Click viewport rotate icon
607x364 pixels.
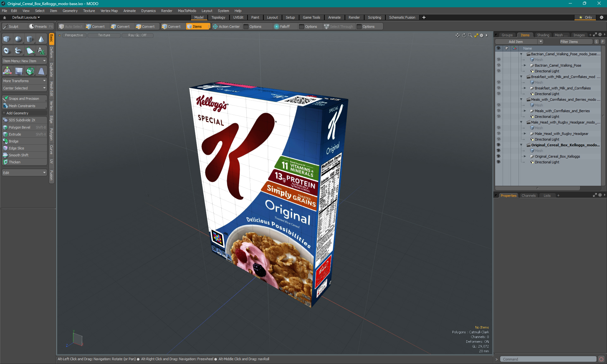[x=464, y=35]
